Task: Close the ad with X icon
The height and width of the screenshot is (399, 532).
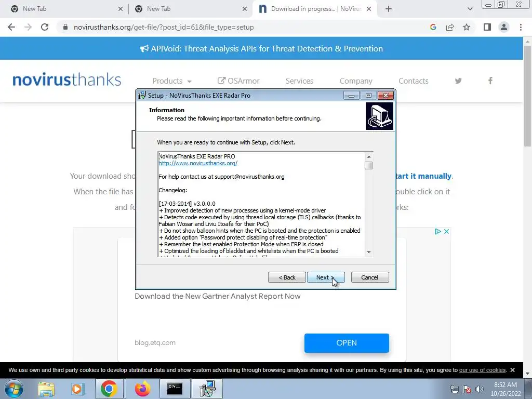Action: coord(446,231)
